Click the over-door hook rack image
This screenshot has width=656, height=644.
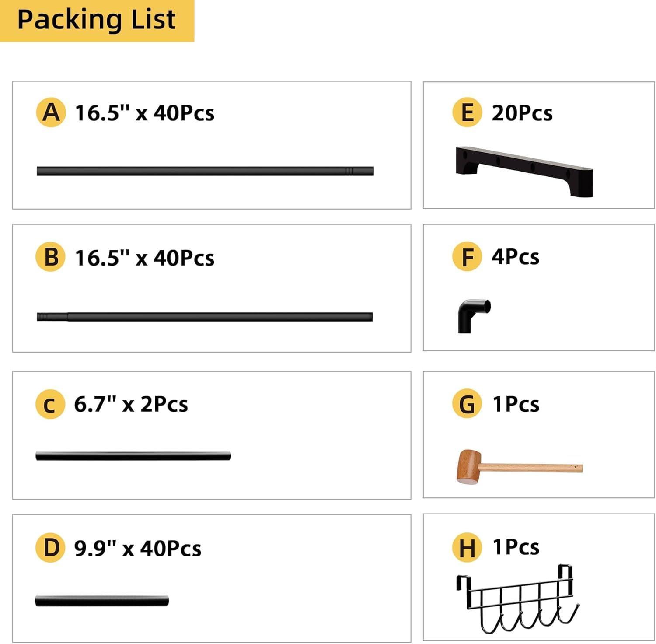tap(518, 598)
